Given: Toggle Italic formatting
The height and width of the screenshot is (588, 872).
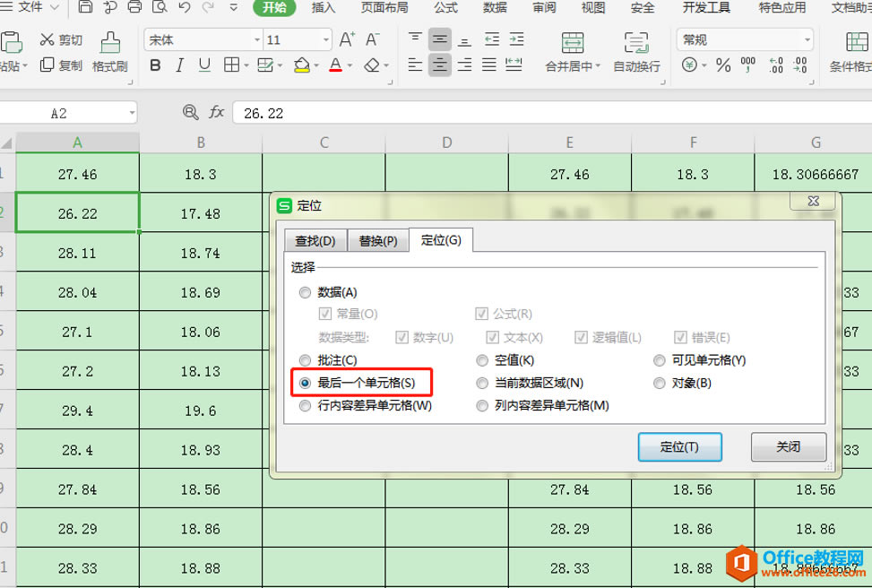Looking at the screenshot, I should coord(179,65).
